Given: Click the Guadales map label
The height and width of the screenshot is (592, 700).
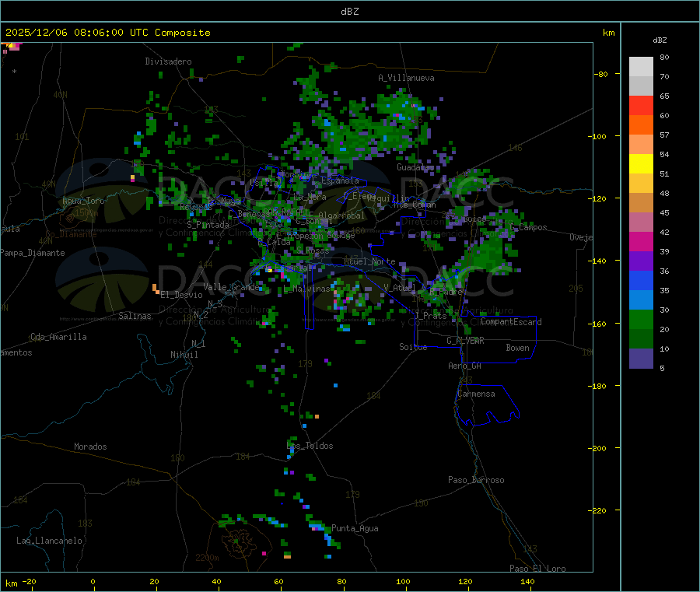Looking at the screenshot, I should pos(415,167).
